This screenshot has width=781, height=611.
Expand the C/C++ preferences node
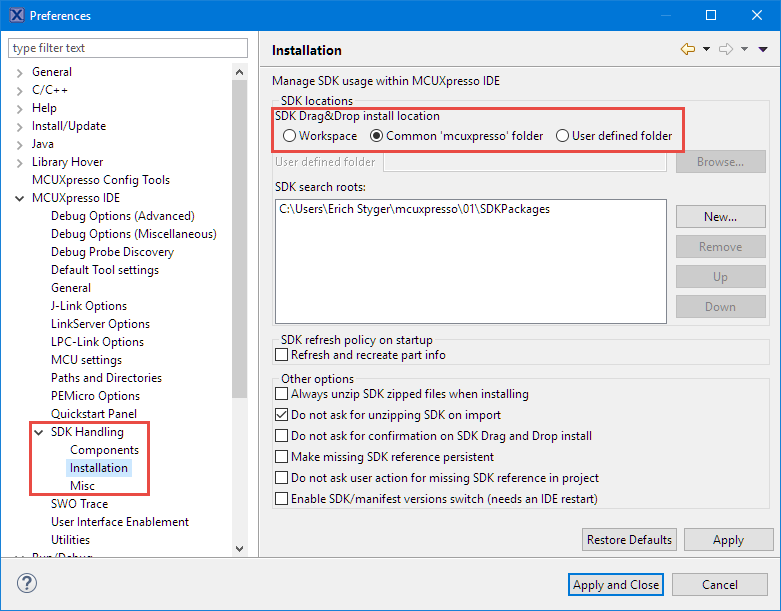coord(20,90)
